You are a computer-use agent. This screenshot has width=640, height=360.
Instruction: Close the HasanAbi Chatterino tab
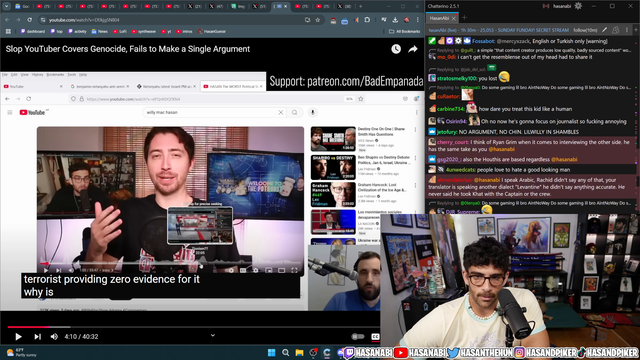[453, 18]
